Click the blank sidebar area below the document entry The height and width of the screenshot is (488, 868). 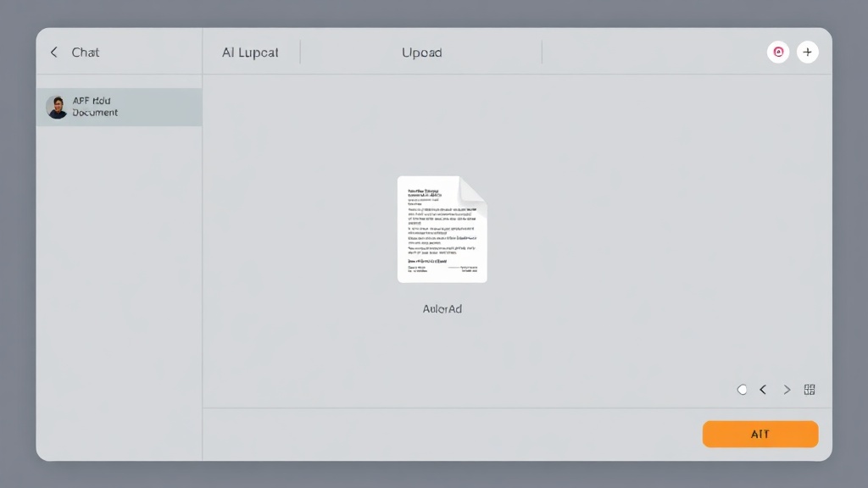[x=119, y=293]
